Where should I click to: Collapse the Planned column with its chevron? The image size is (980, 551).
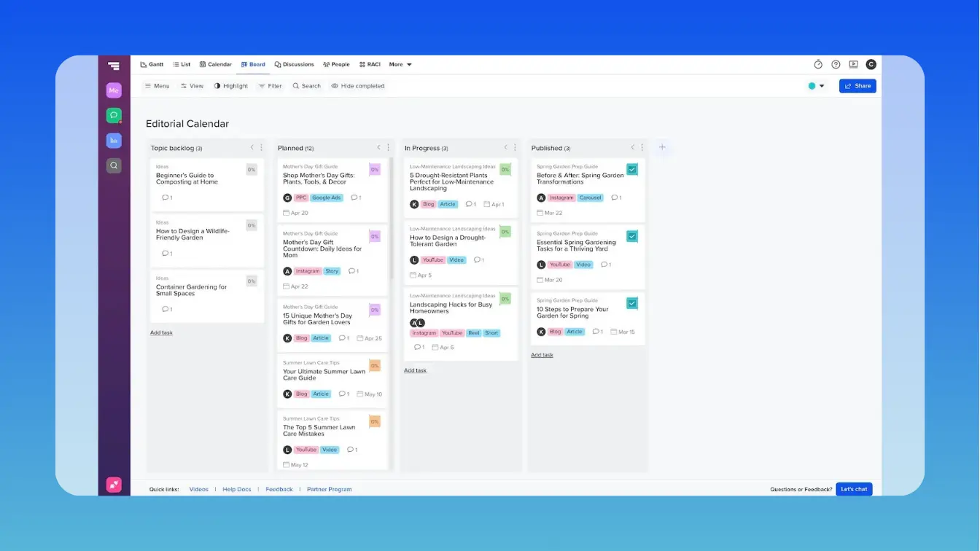pyautogui.click(x=378, y=147)
